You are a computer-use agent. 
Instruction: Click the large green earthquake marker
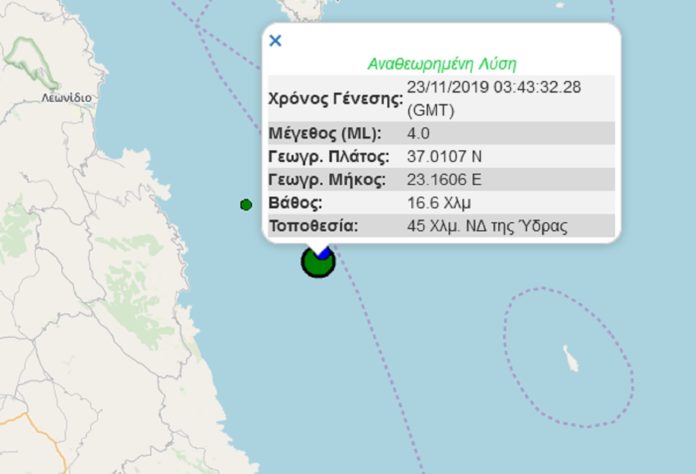tap(316, 264)
